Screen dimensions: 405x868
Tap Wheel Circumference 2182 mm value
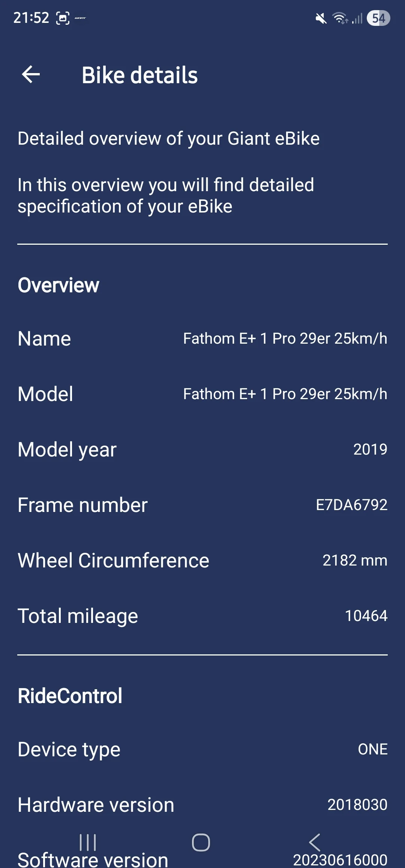pyautogui.click(x=355, y=560)
